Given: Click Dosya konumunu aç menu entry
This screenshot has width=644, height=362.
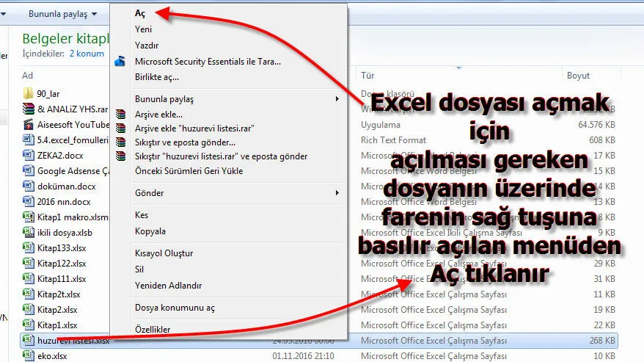Looking at the screenshot, I should [x=175, y=308].
